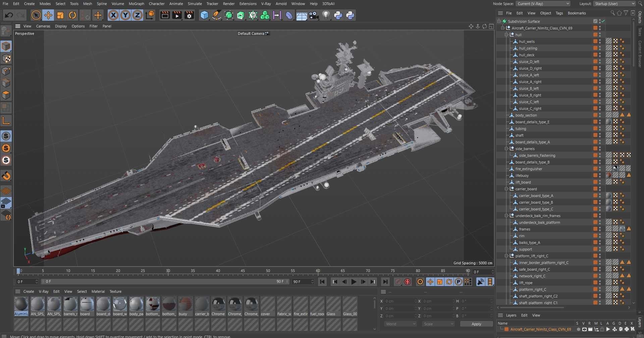Open the Layout Startup dropdown
This screenshot has height=338, width=644.
[x=614, y=4]
